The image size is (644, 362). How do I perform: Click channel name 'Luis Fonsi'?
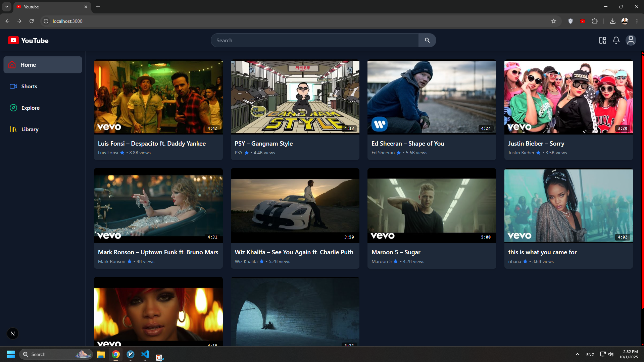(x=108, y=153)
